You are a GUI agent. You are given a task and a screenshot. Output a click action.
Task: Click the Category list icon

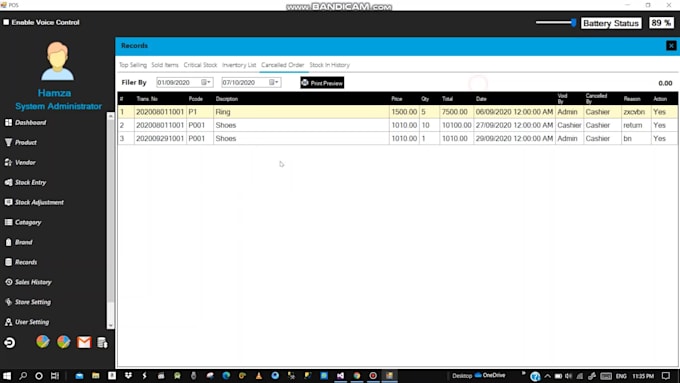[x=8, y=222]
